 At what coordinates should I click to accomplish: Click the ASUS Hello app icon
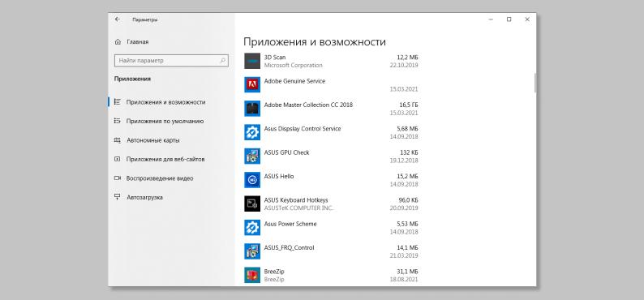[252, 180]
